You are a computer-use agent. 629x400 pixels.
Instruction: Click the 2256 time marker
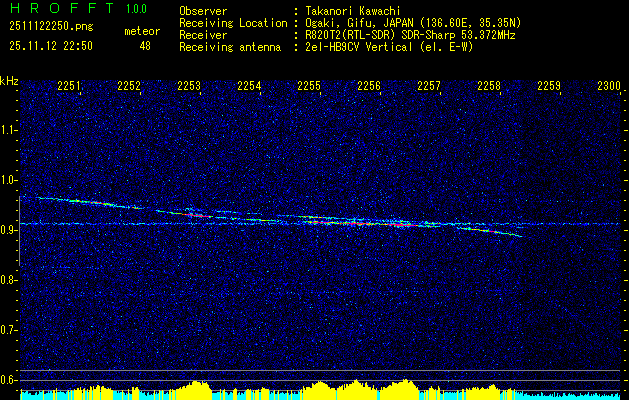369,86
